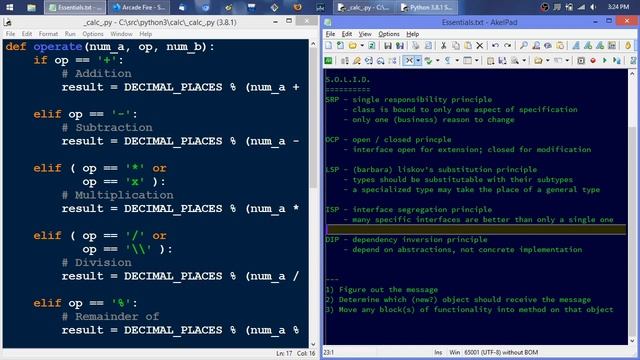Click the yellow flame icon ending AkelPad toolbar
This screenshot has width=640, height=360.
pos(628,46)
